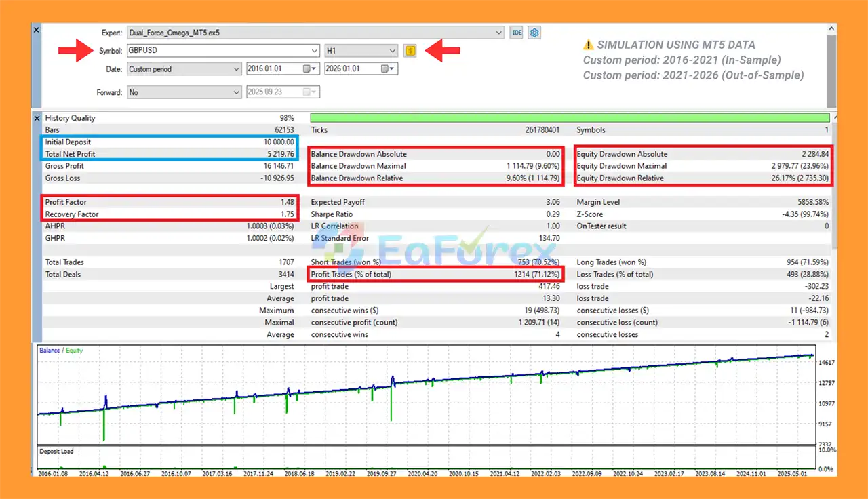
Task: Expand the Forward mode dropdown
Action: coord(236,92)
